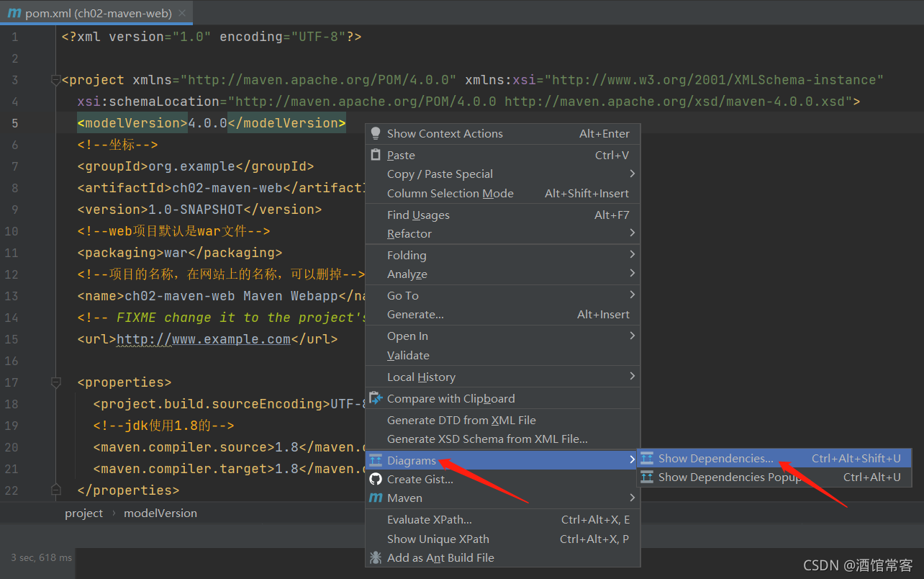This screenshot has width=924, height=579.
Task: Select Column Selection Mode
Action: click(x=503, y=193)
